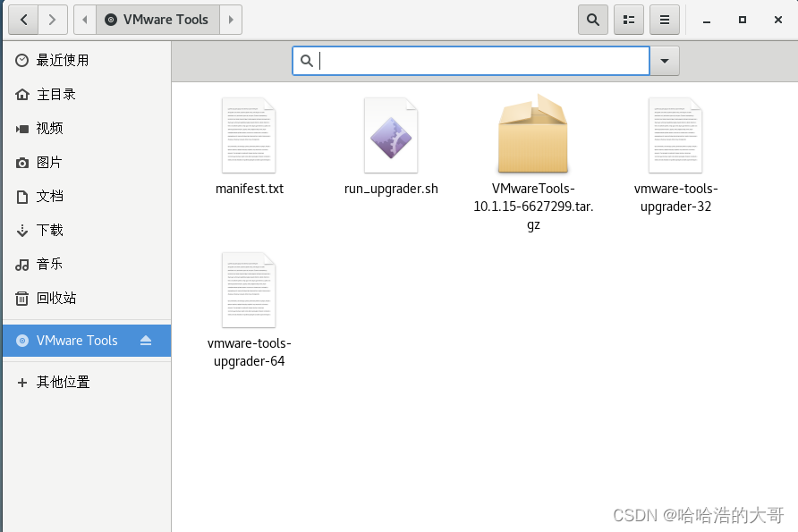This screenshot has height=532, width=798.
Task: Click the VMware Tools path bar button
Action: [x=157, y=20]
